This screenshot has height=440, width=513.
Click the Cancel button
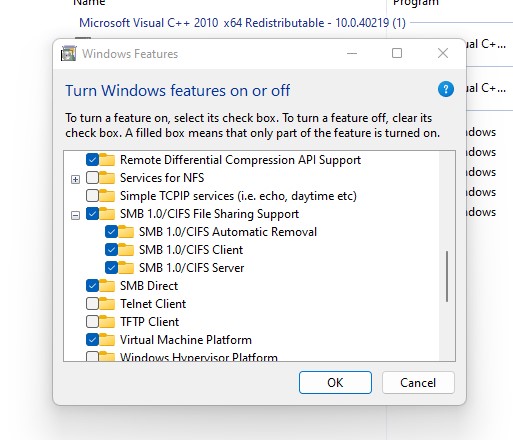click(418, 382)
